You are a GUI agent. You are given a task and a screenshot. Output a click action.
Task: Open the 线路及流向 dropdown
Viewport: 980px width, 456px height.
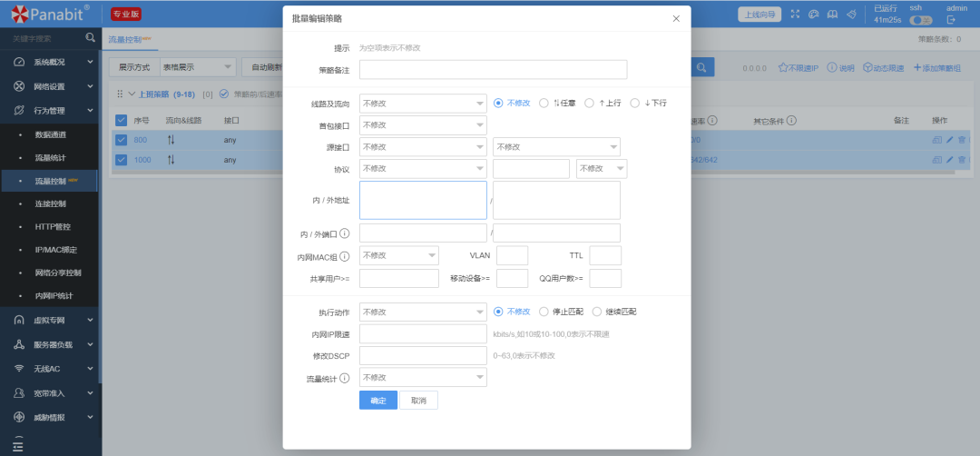click(x=423, y=103)
